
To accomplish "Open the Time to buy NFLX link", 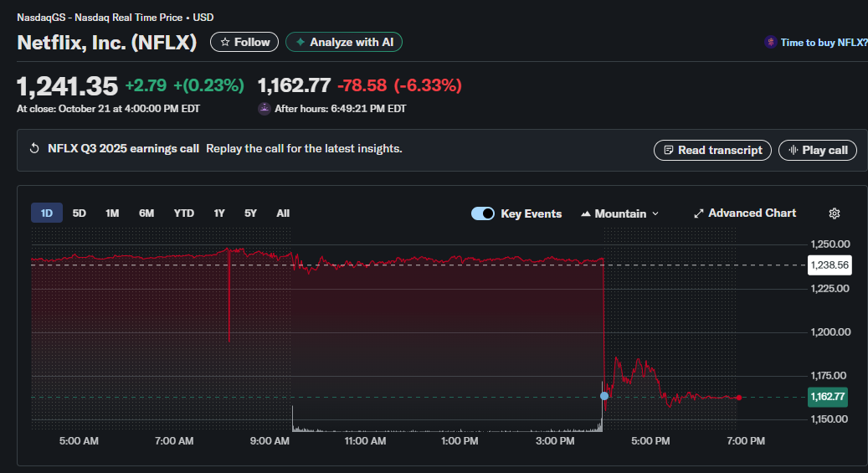I will pyautogui.click(x=824, y=43).
